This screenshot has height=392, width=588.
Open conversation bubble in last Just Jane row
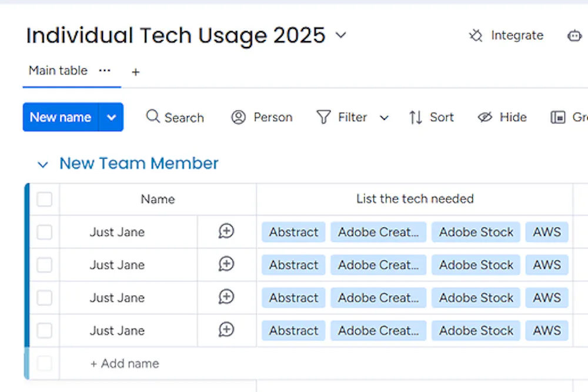pos(226,330)
